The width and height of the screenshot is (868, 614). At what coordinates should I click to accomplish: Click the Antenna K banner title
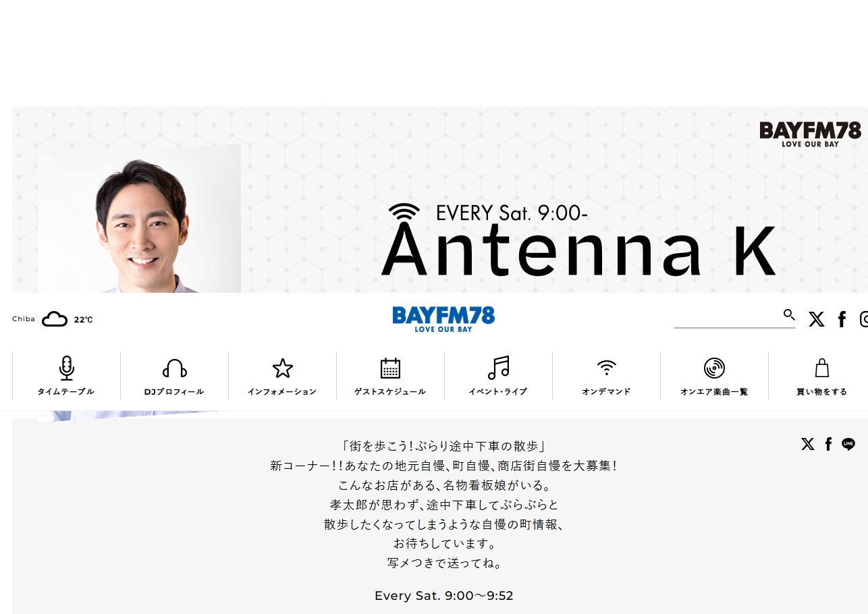pyautogui.click(x=579, y=252)
